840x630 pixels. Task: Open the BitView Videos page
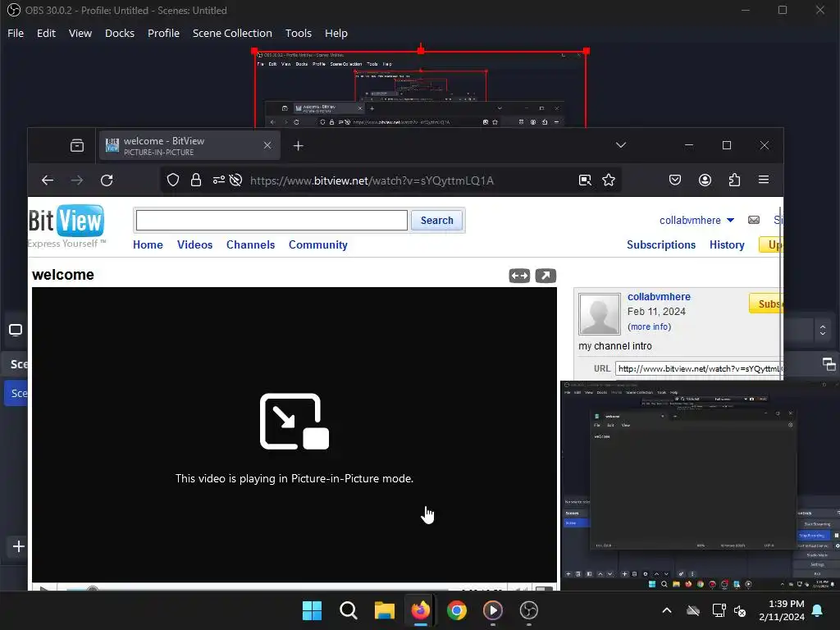pyautogui.click(x=195, y=244)
